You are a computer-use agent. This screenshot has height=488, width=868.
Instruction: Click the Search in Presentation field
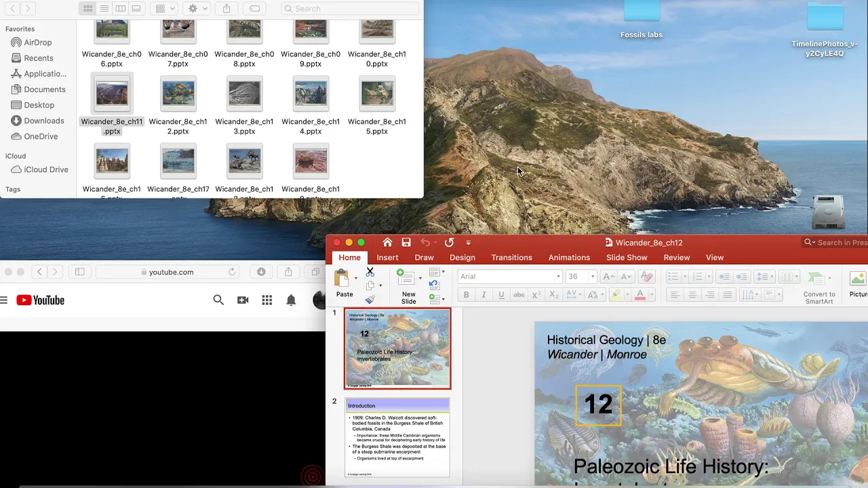pyautogui.click(x=836, y=243)
